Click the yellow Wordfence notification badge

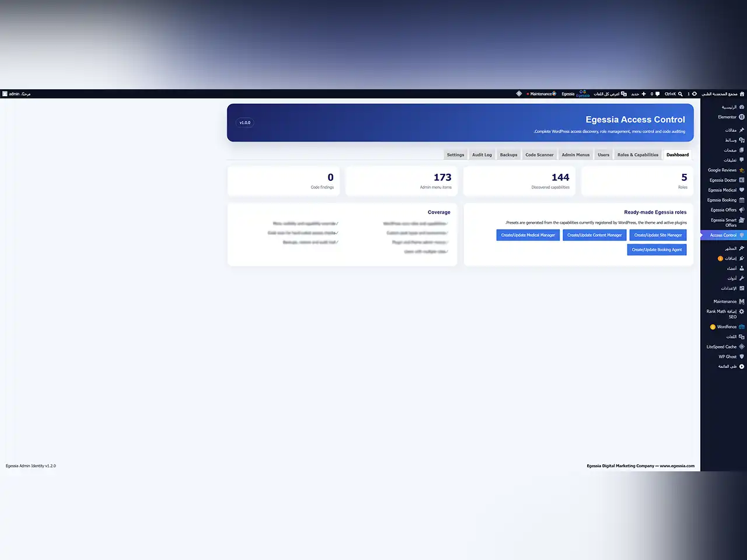713,327
